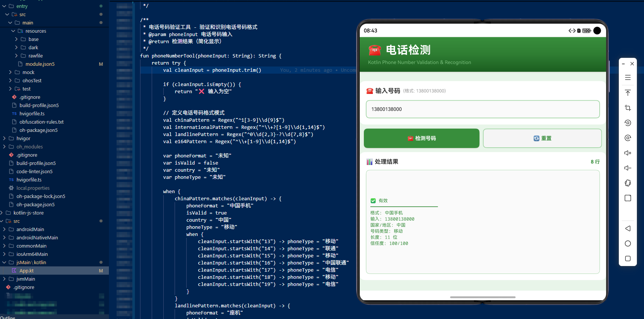Expand the rawfile folder
Viewport: 644px width, 319px height.
[x=16, y=56]
